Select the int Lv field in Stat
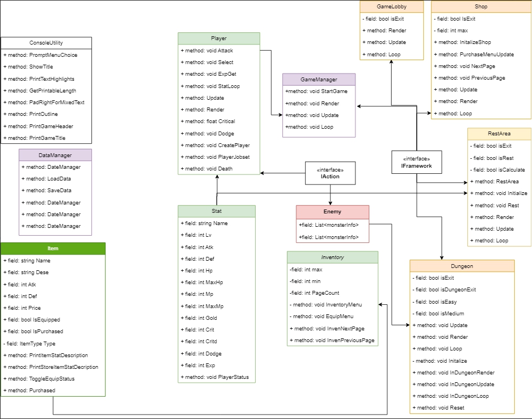 (x=217, y=235)
